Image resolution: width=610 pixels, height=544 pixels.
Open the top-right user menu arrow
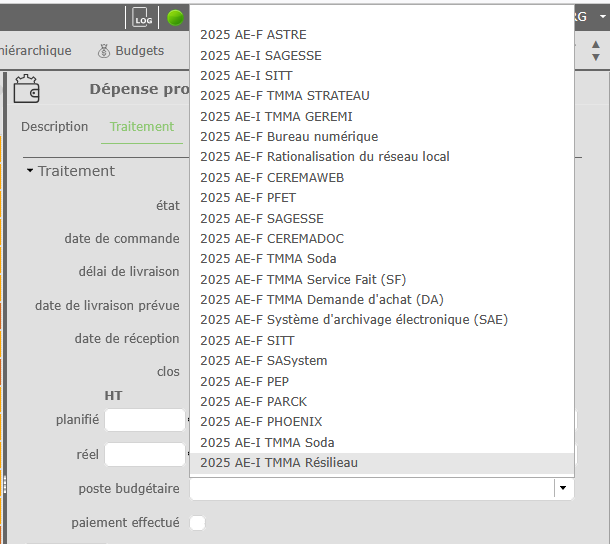click(603, 17)
